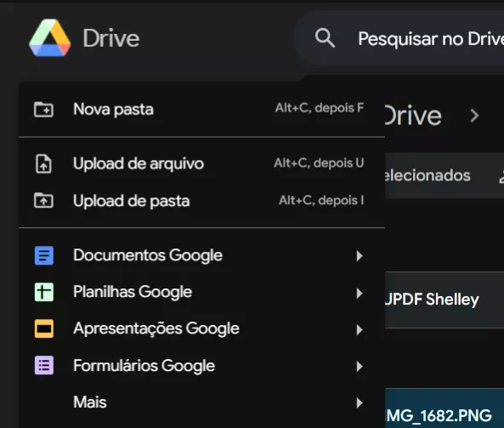Open the MG_1682.PNG file item
The image size is (504, 428).
[x=445, y=408]
